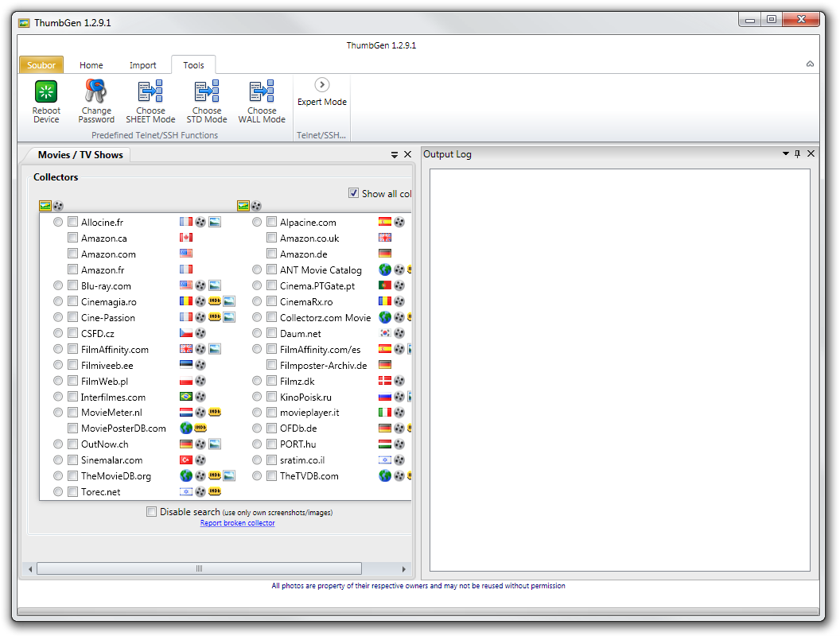Switch to the Home ribbon tab

coord(91,64)
